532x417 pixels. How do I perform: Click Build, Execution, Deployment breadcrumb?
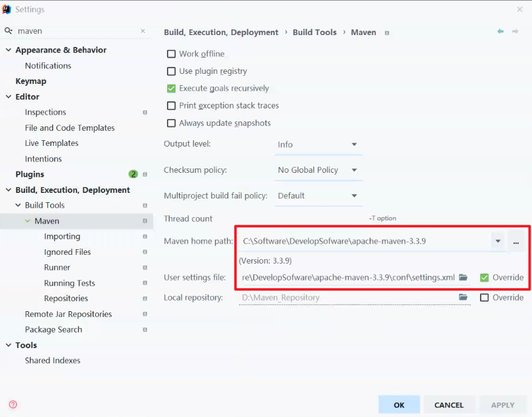point(221,32)
